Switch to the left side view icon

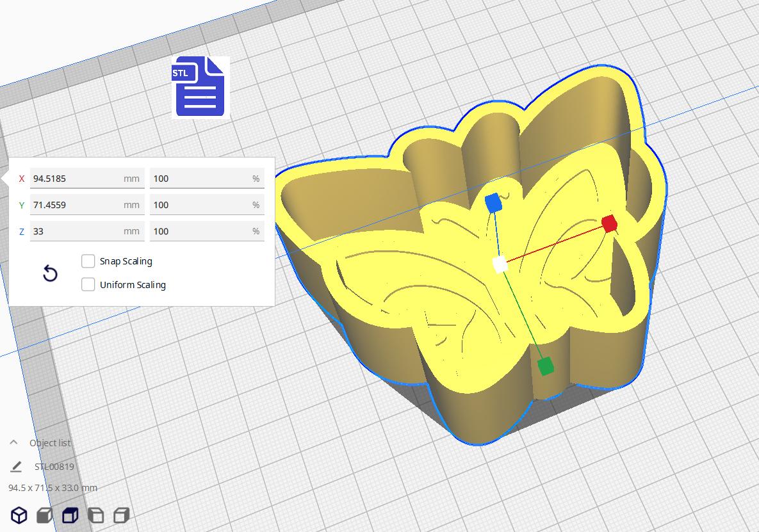(x=96, y=514)
